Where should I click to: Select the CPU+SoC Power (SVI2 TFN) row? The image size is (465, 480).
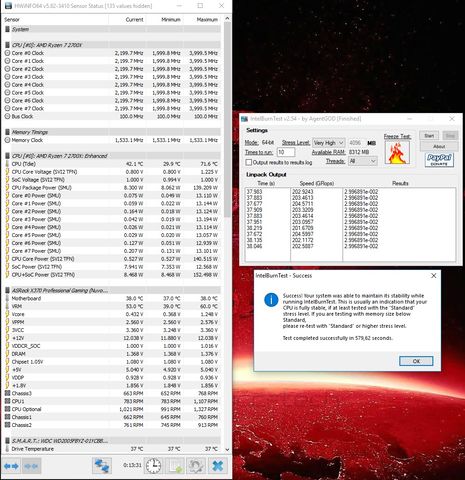pos(112,275)
